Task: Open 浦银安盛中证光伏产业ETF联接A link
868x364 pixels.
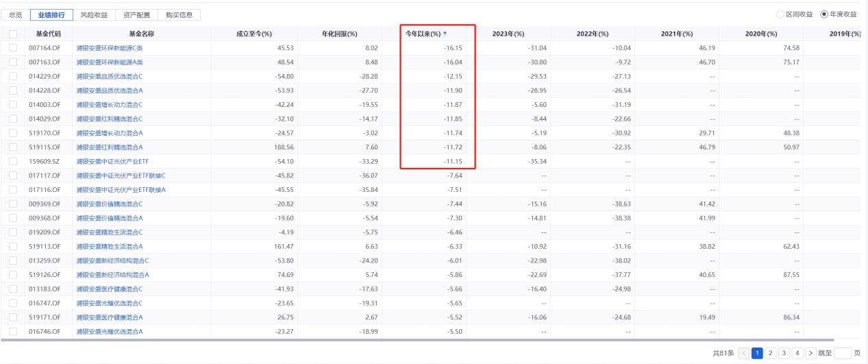Action: 121,189
